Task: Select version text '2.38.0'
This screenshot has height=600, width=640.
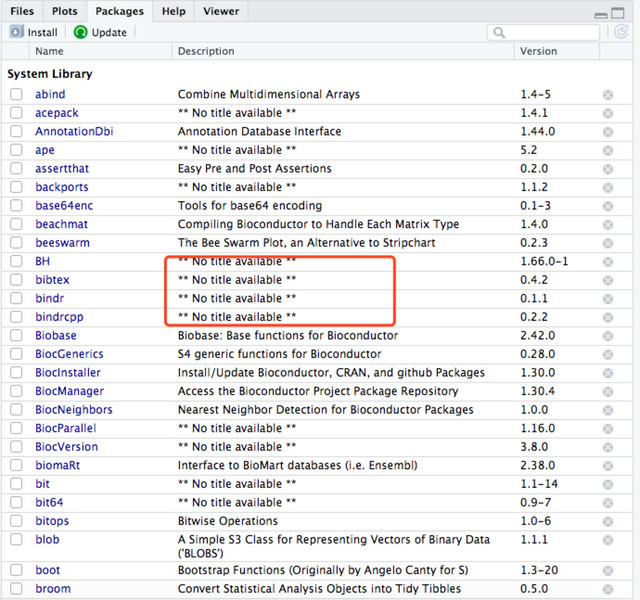Action: point(538,465)
